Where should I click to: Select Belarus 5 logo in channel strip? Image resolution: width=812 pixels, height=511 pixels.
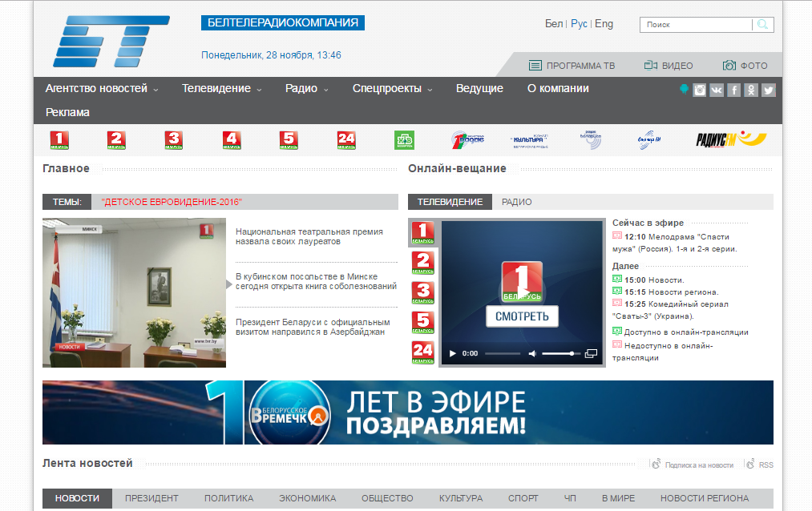click(289, 140)
